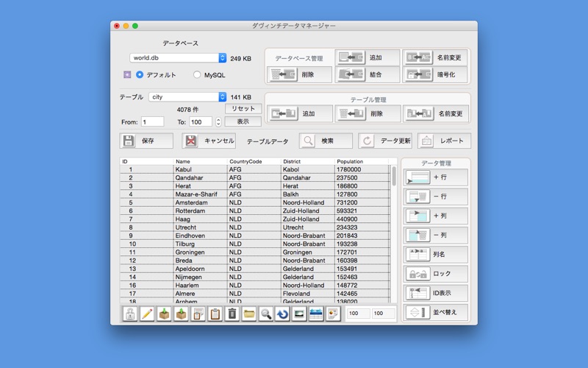
Task: Click the blue circular arrow refresh icon
Action: coord(283,314)
